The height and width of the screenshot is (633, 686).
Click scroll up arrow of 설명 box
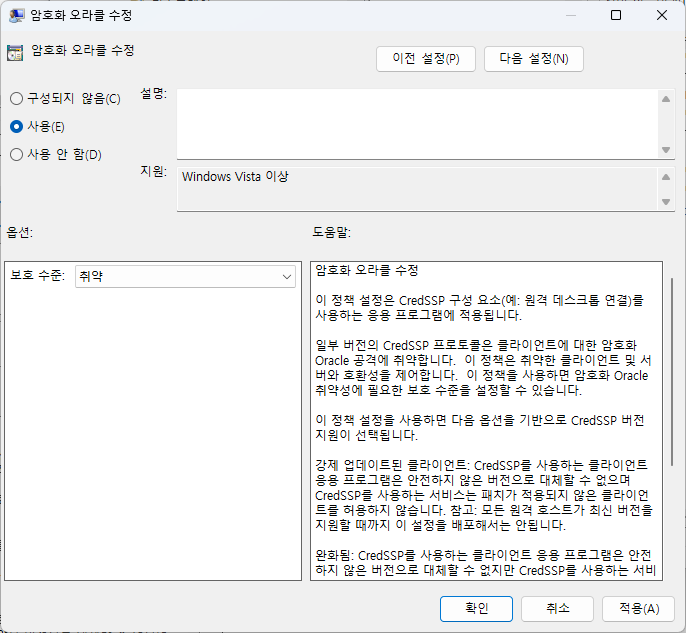[x=666, y=99]
